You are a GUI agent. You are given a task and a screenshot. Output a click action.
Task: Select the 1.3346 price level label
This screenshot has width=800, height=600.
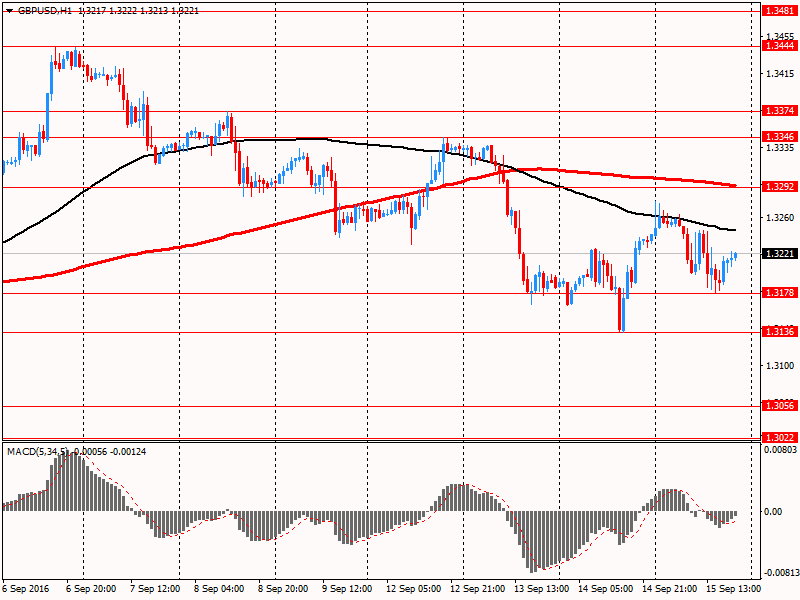(x=780, y=137)
